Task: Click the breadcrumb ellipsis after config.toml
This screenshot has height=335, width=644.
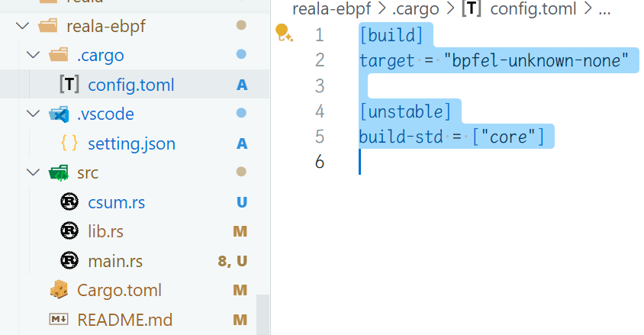Action: point(604,8)
